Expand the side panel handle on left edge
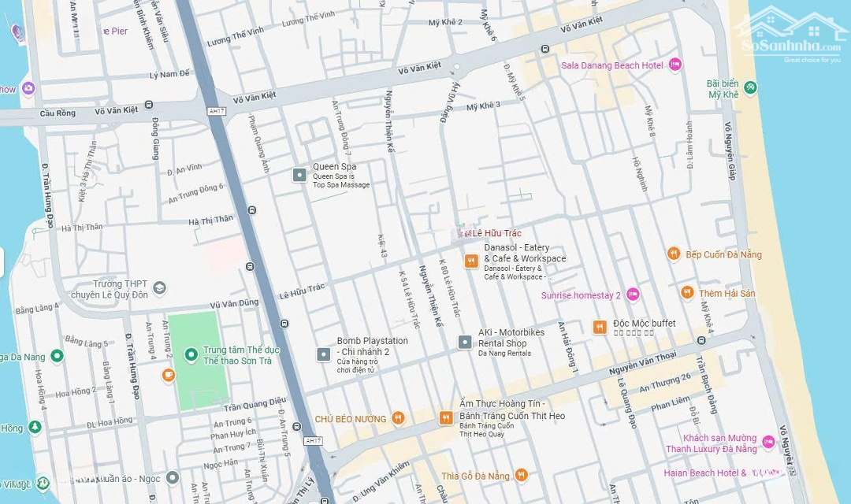Screen dimensions: 851x504 pos(2,262)
